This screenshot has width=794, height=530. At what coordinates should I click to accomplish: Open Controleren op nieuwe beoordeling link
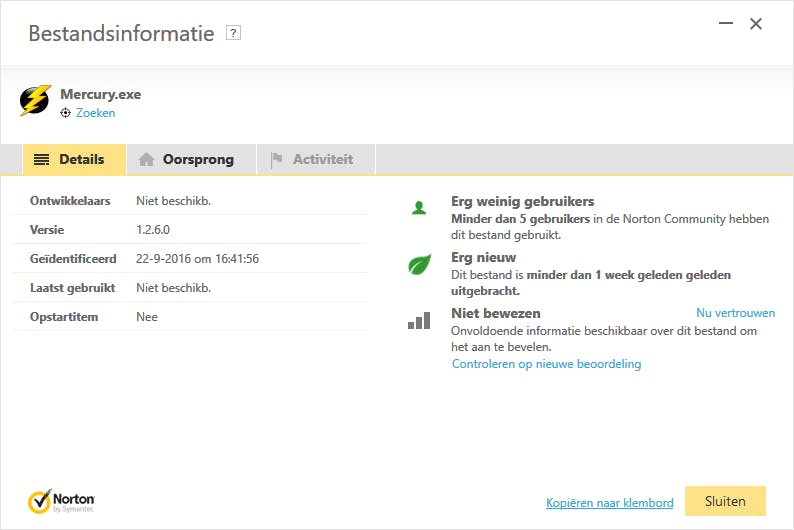pos(546,364)
